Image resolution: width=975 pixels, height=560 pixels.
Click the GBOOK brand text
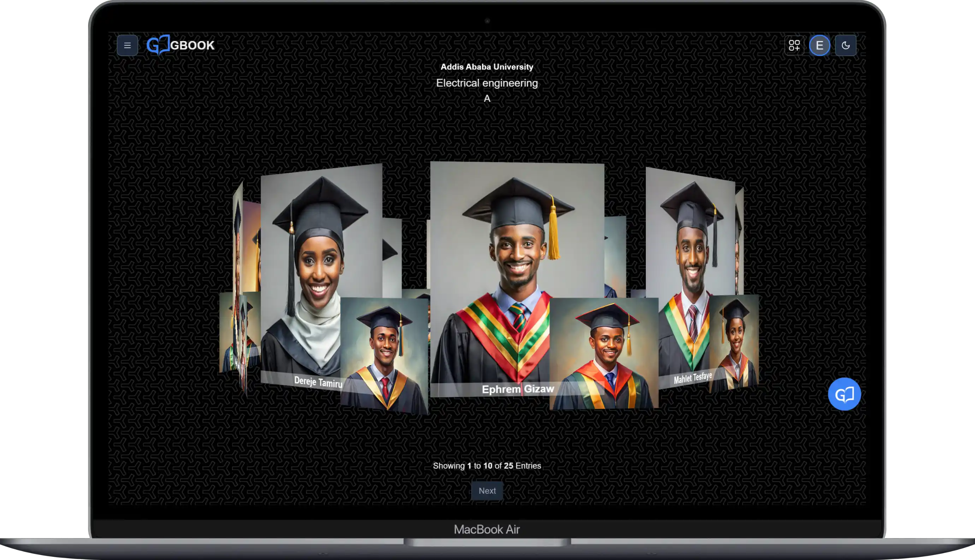tap(192, 46)
